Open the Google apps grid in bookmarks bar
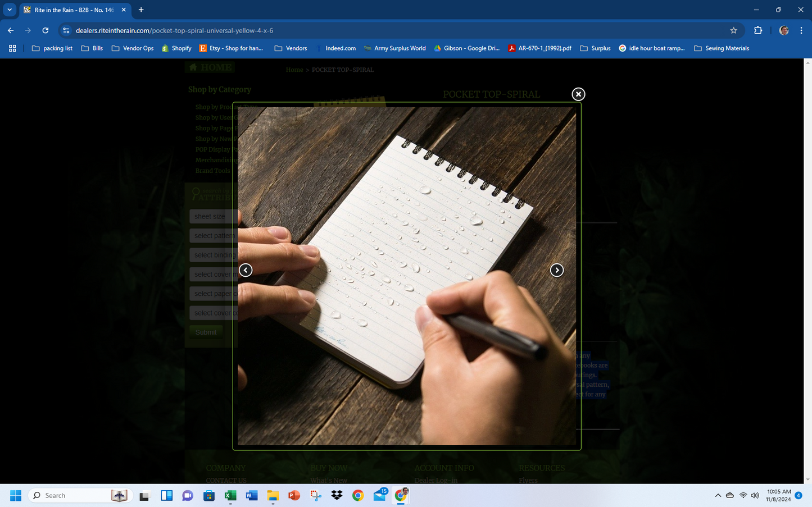The height and width of the screenshot is (507, 812). point(12,48)
